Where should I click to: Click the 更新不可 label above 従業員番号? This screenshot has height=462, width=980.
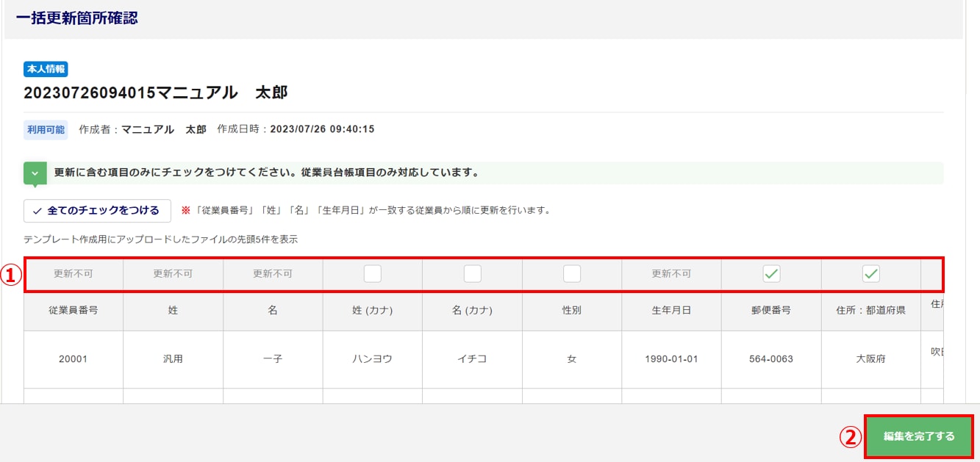pos(74,273)
